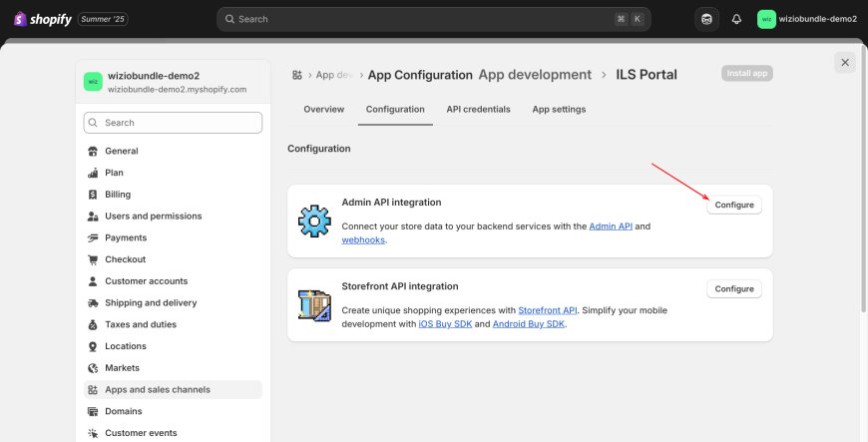
Task: Click the Users and permissions icon
Action: (x=93, y=217)
